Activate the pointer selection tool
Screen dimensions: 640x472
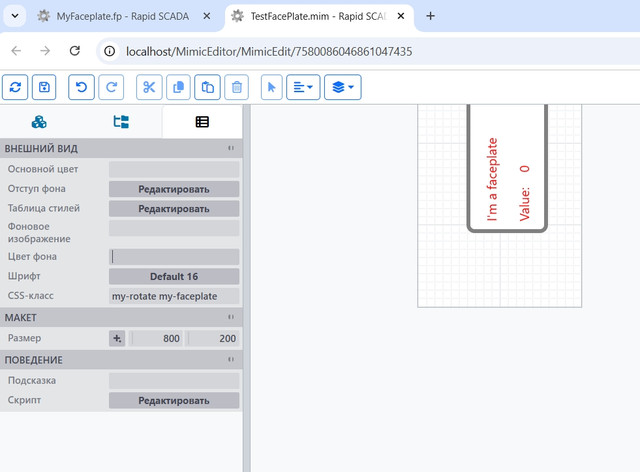click(x=271, y=87)
